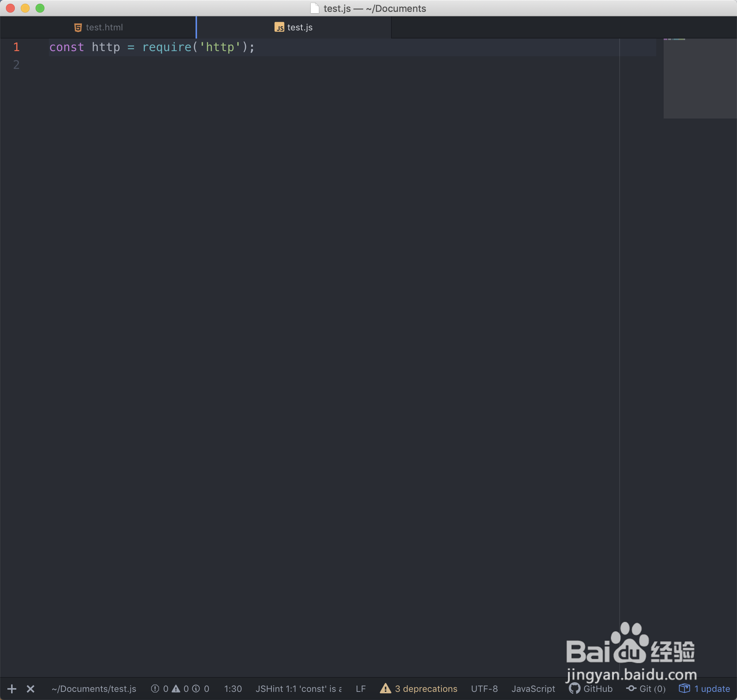Click the plus icon in status bar
The image size is (737, 700).
[11, 689]
